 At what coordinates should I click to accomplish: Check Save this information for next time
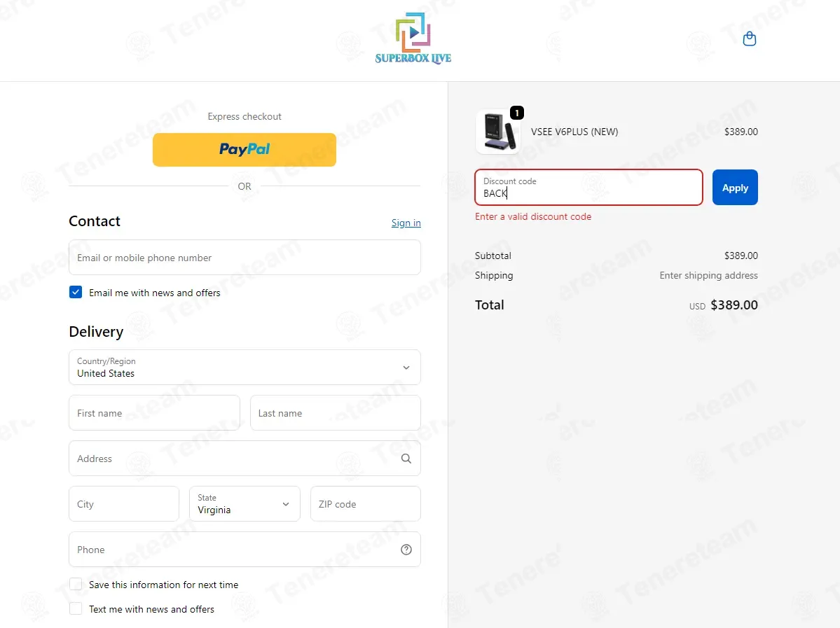[76, 584]
